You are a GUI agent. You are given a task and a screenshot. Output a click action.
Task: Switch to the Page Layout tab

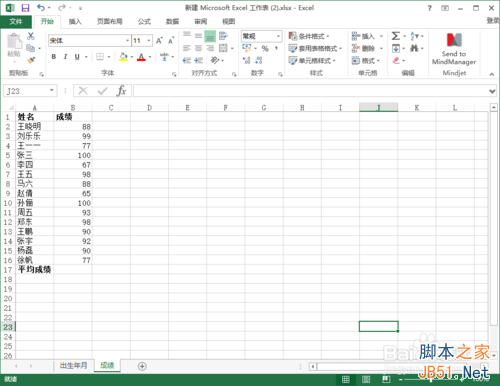click(110, 22)
